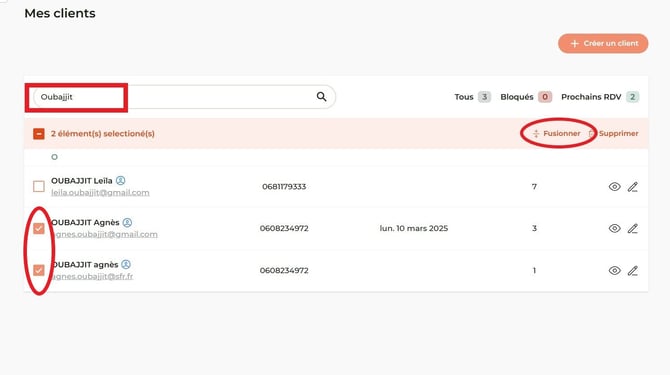View OUBAJJIT Leila details via eye icon

point(614,187)
